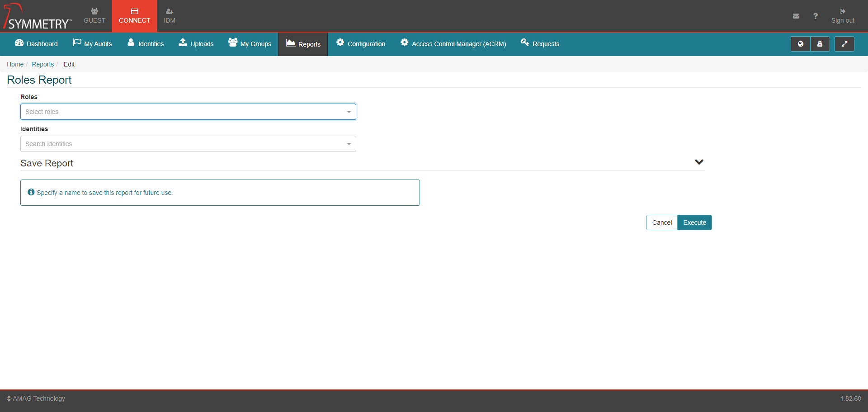868x412 pixels.
Task: Open Access Control Manager (ACRM) menu
Action: 453,44
